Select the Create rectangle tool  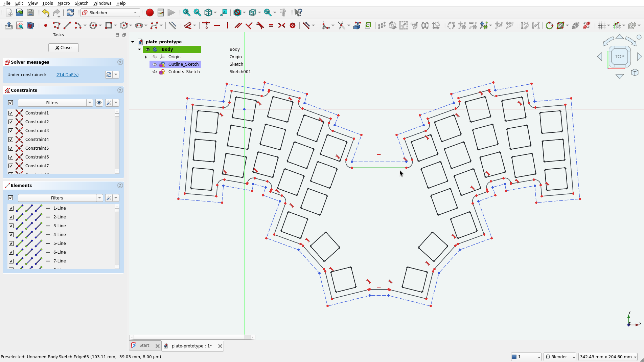click(x=108, y=25)
